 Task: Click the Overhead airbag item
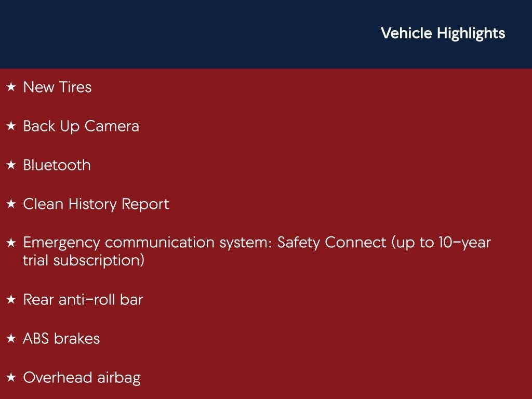click(82, 378)
